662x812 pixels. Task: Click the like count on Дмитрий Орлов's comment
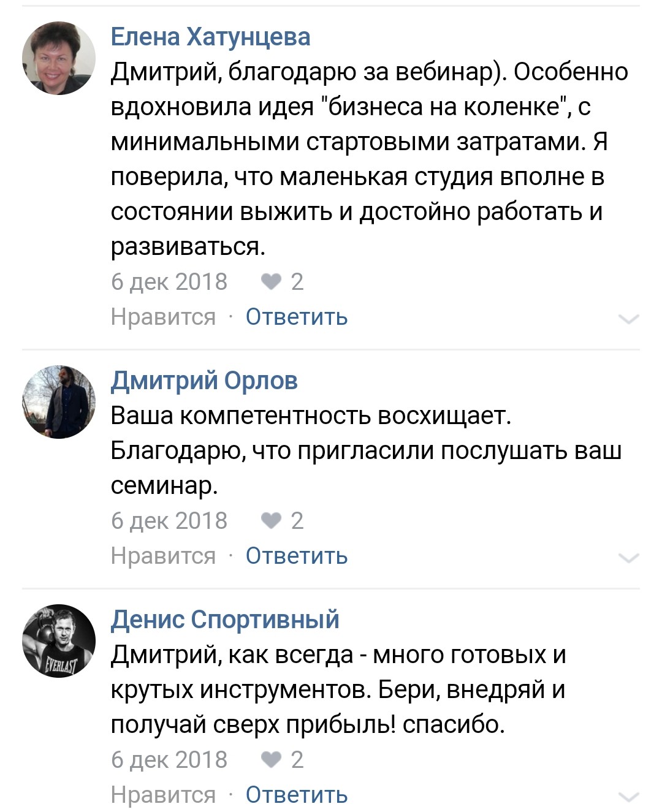point(297,521)
